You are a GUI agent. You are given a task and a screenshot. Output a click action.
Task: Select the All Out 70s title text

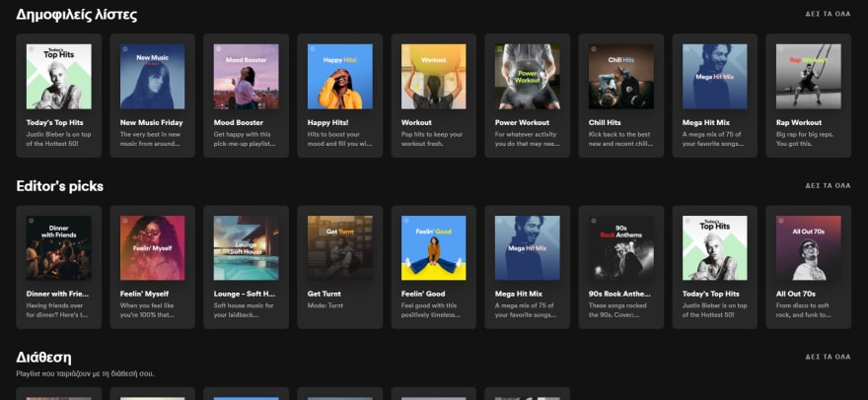pyautogui.click(x=795, y=294)
